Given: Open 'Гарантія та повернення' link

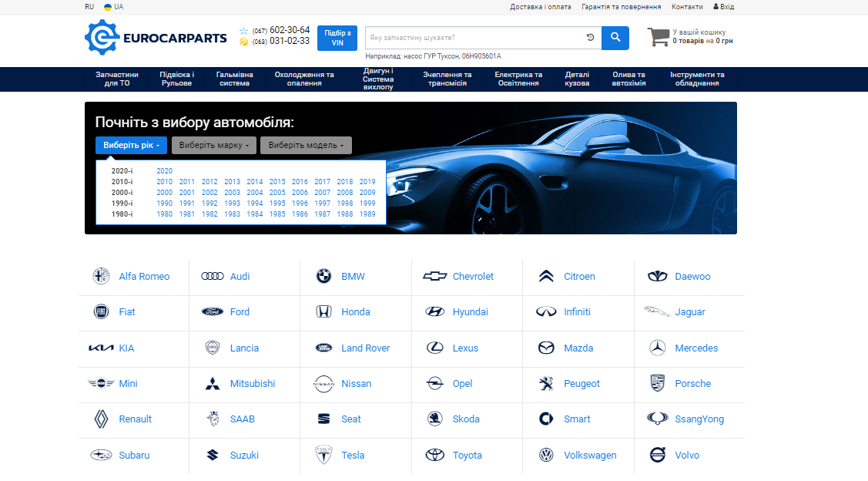Looking at the screenshot, I should pos(621,7).
